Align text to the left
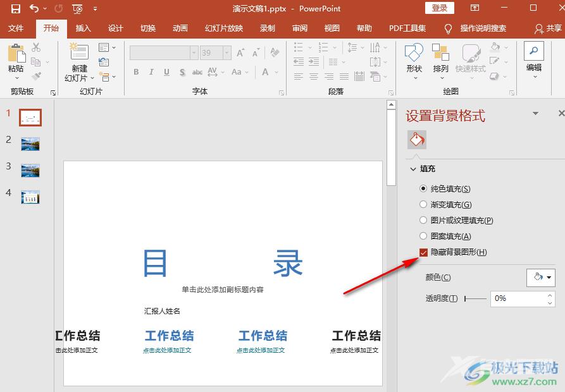 tap(299, 77)
